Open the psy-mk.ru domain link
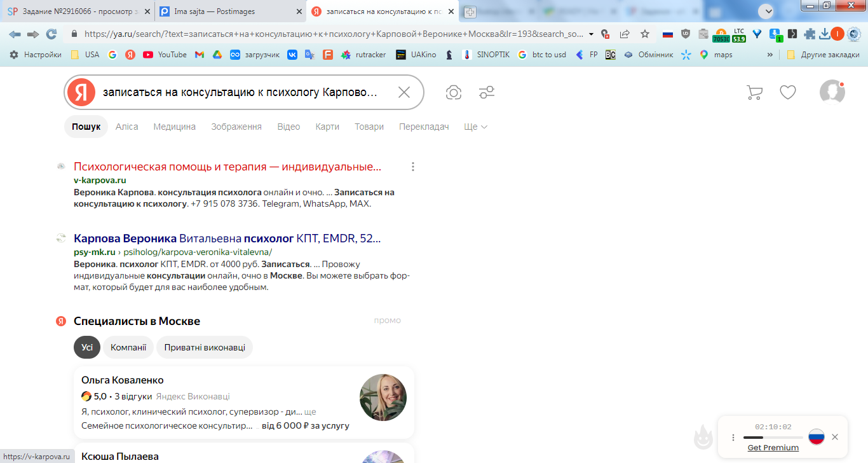868x463 pixels. (94, 252)
